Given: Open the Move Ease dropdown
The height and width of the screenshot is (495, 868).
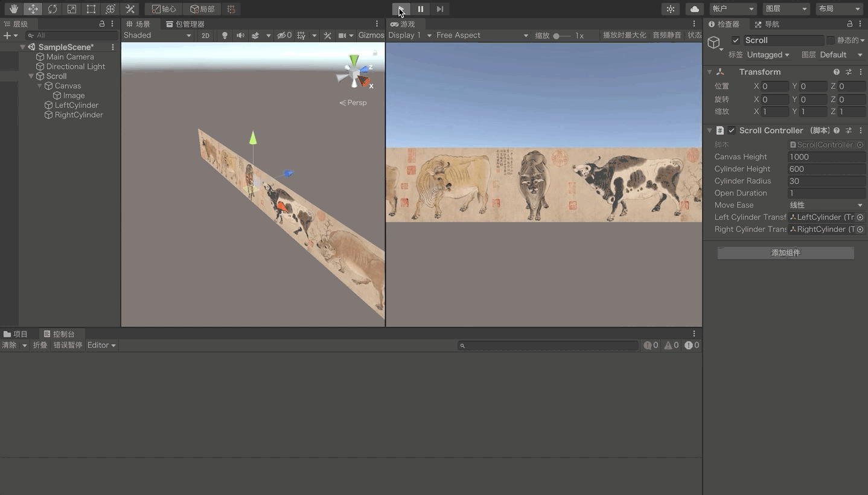Looking at the screenshot, I should point(826,205).
